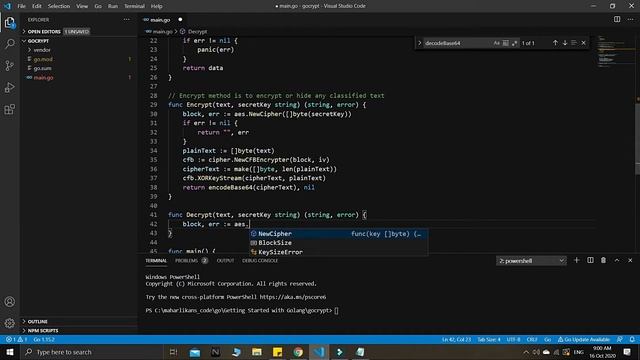Switch to the Debug Console tab
Viewport: 640px width, 360px height.
pos(260,260)
